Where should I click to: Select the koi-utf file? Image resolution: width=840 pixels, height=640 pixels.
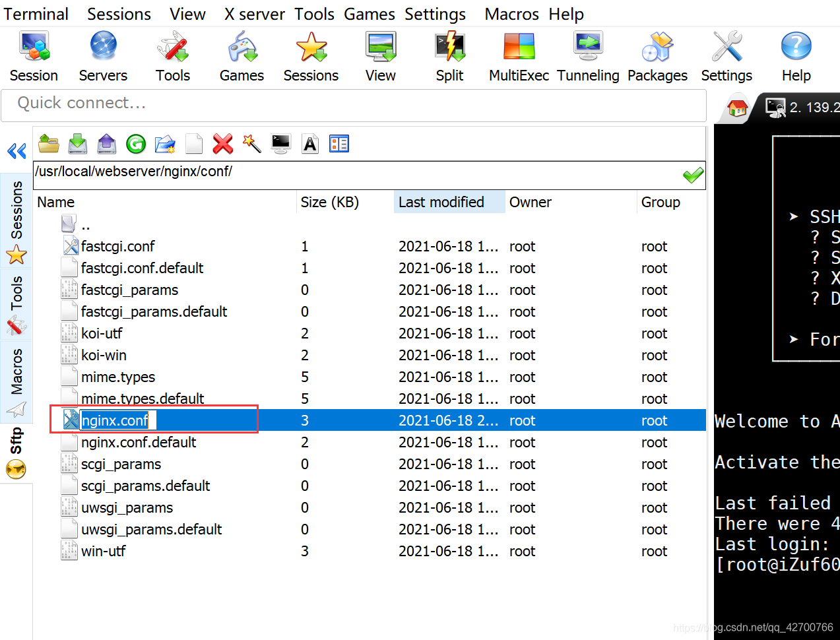coord(370,333)
